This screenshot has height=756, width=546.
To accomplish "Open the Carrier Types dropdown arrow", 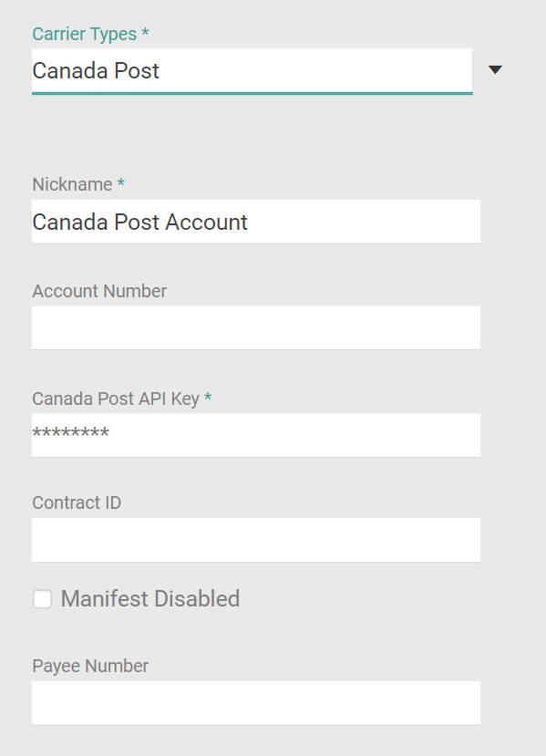I will pyautogui.click(x=494, y=70).
